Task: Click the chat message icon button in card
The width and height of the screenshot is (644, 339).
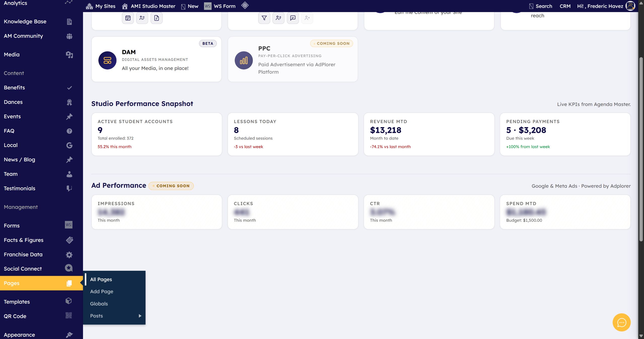Action: (x=293, y=18)
